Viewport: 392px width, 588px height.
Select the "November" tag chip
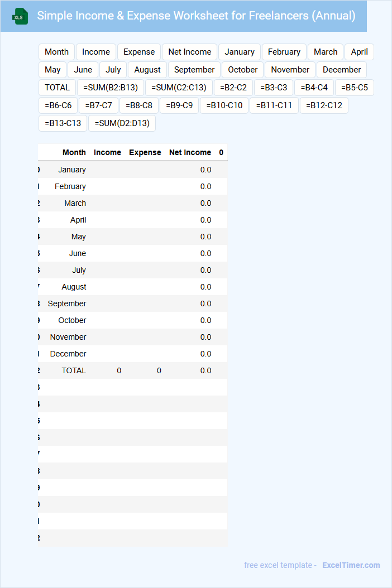(290, 70)
